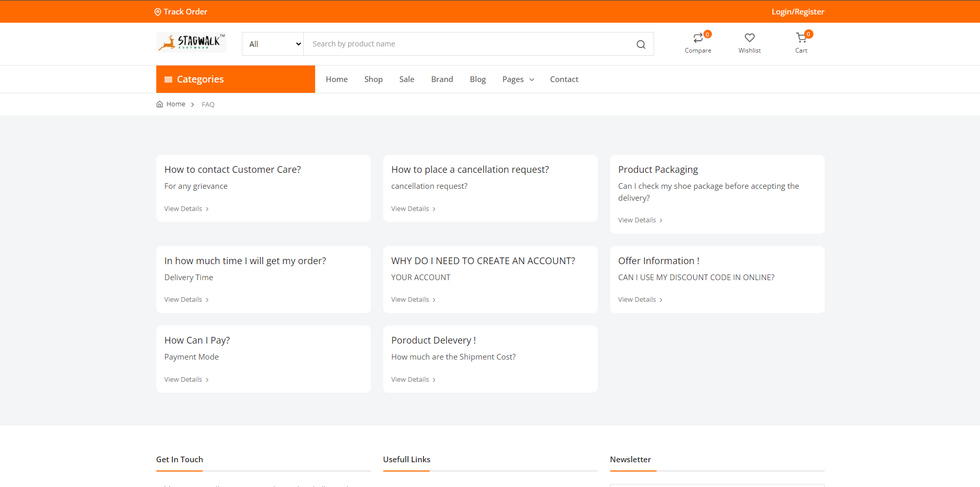Open the Blog menu item
Screen dimensions: 980x487
point(478,79)
